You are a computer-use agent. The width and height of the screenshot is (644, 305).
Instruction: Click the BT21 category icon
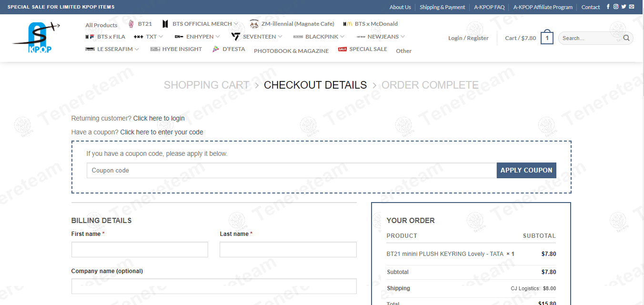click(x=131, y=23)
